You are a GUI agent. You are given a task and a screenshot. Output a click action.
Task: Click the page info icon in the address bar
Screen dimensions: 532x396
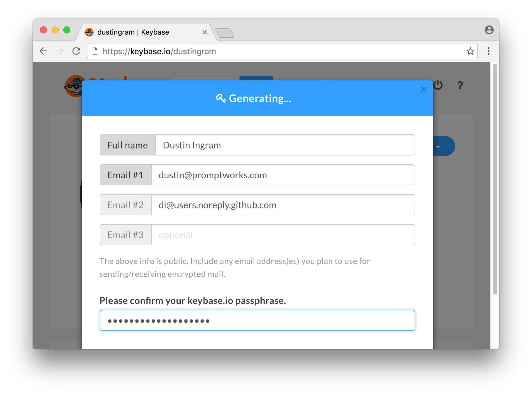(x=95, y=51)
